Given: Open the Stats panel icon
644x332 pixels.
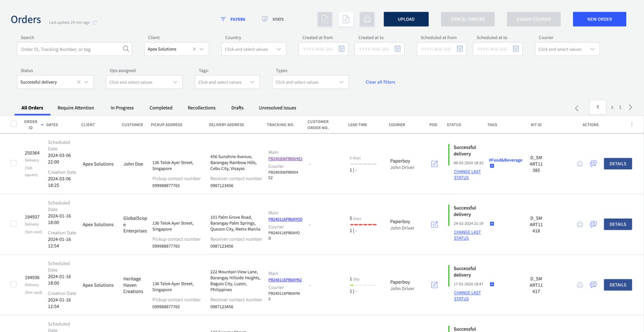Looking at the screenshot, I should 265,19.
